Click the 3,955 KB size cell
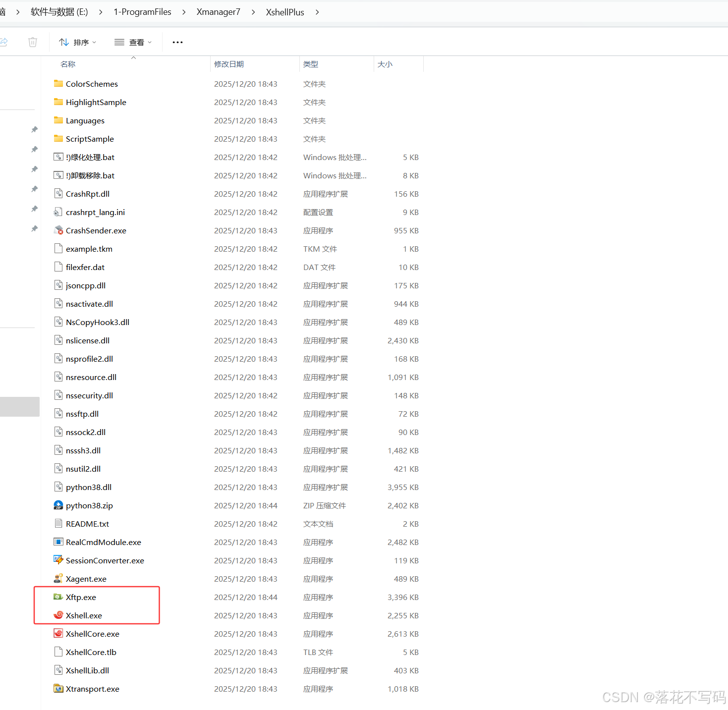This screenshot has height=710, width=728. coord(403,487)
